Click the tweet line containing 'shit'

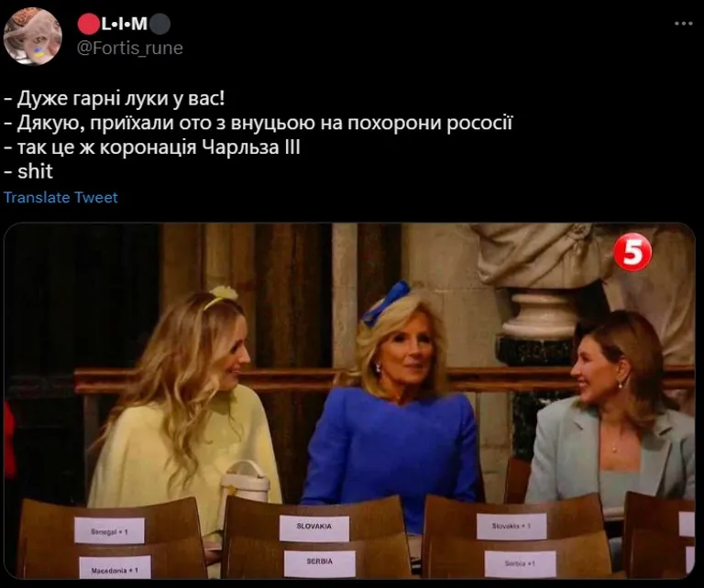(x=28, y=172)
